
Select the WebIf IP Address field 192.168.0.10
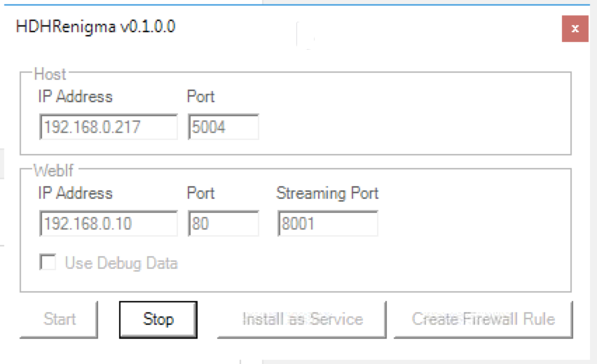click(x=109, y=223)
